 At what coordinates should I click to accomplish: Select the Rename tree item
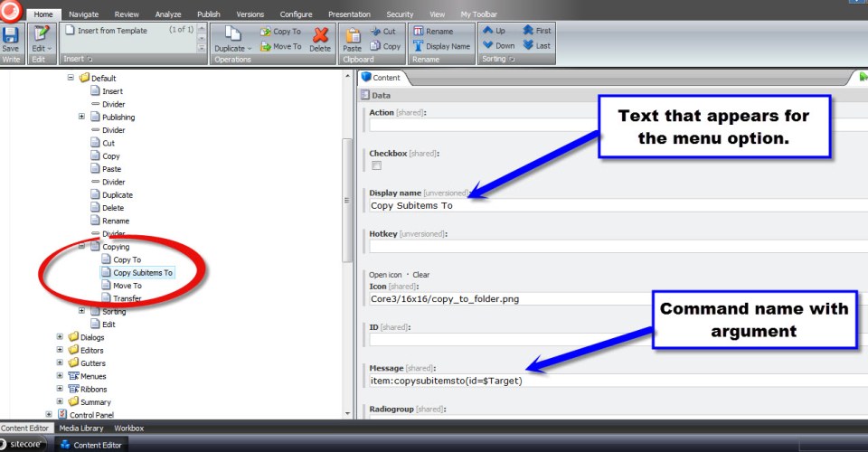[x=116, y=221]
